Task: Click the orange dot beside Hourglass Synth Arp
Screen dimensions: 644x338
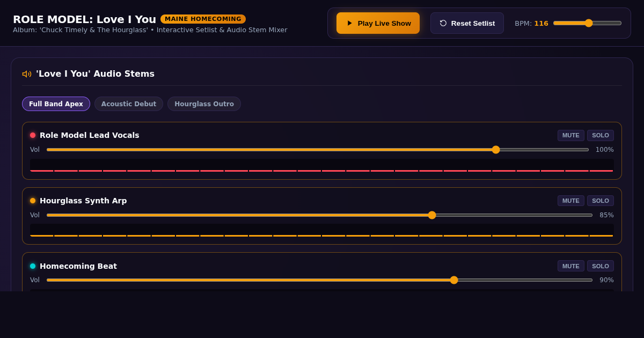Action: coord(33,201)
